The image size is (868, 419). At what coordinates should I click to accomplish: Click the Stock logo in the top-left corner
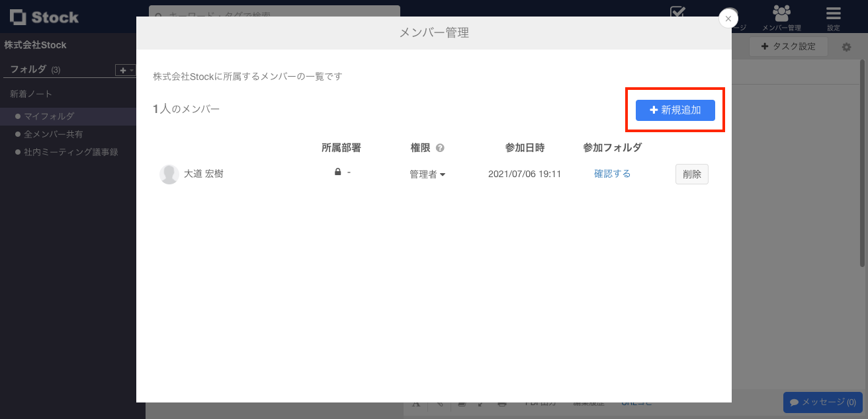pyautogui.click(x=44, y=17)
